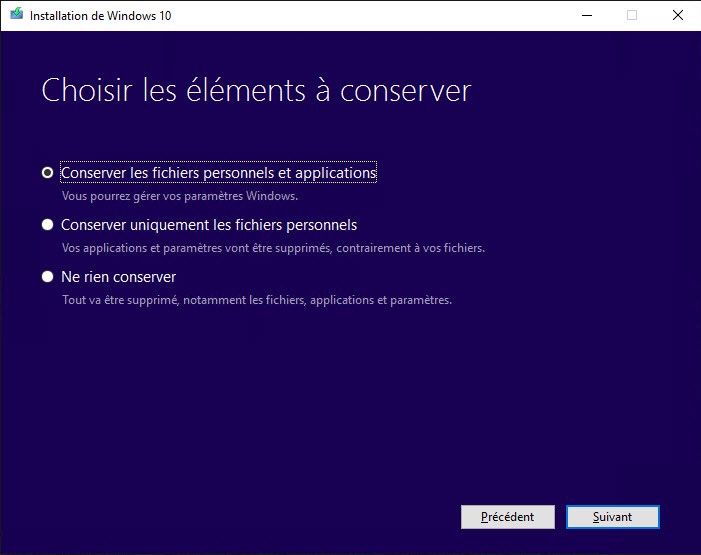Image resolution: width=701 pixels, height=555 pixels.
Task: Select the keep only personal files radio button
Action: (x=47, y=225)
